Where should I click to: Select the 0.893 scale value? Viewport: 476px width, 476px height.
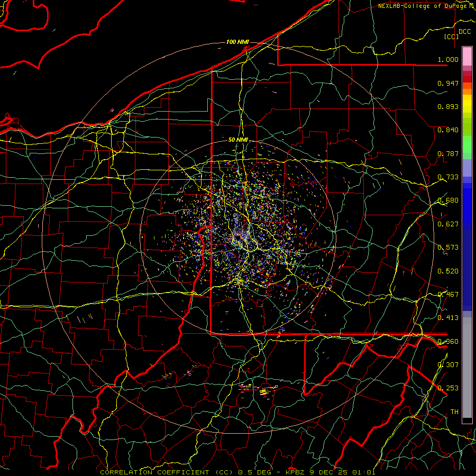pyautogui.click(x=448, y=106)
